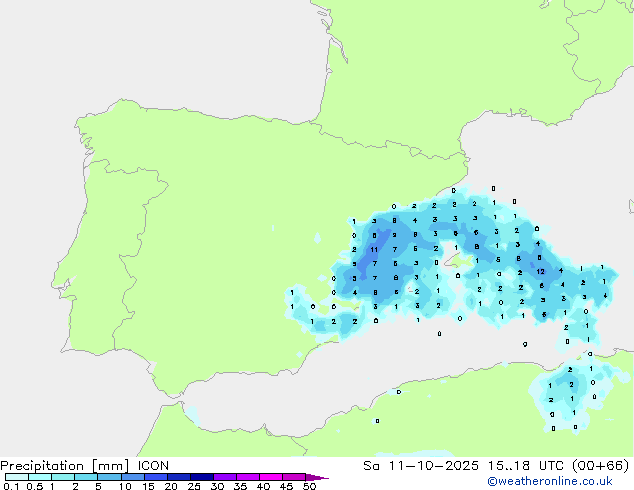
Task: Click the '45' legend scale label
Action: (x=286, y=486)
